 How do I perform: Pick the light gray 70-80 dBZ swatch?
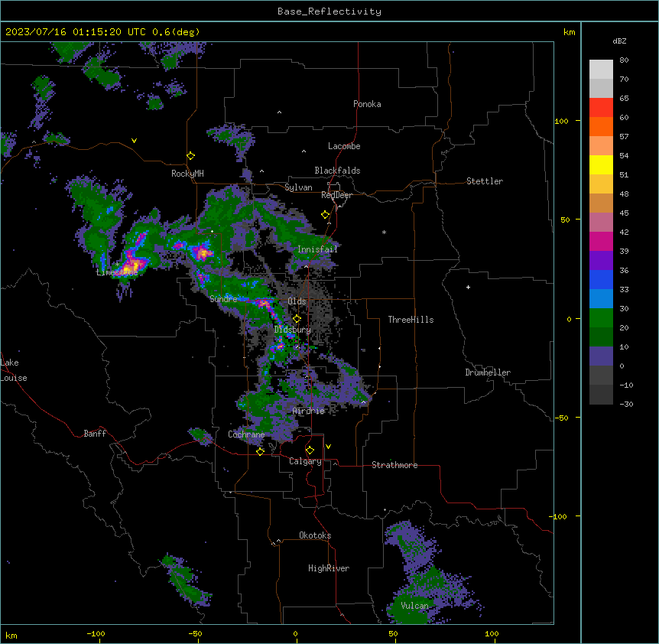601,70
